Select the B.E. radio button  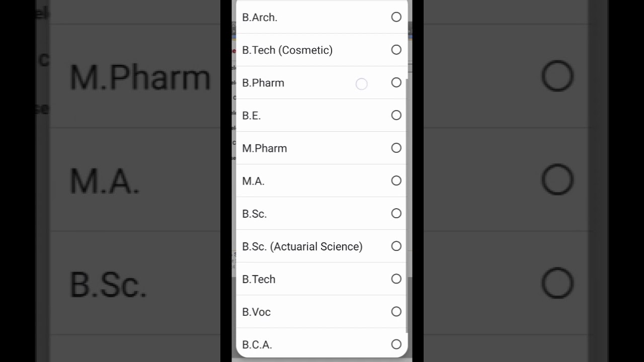(396, 115)
